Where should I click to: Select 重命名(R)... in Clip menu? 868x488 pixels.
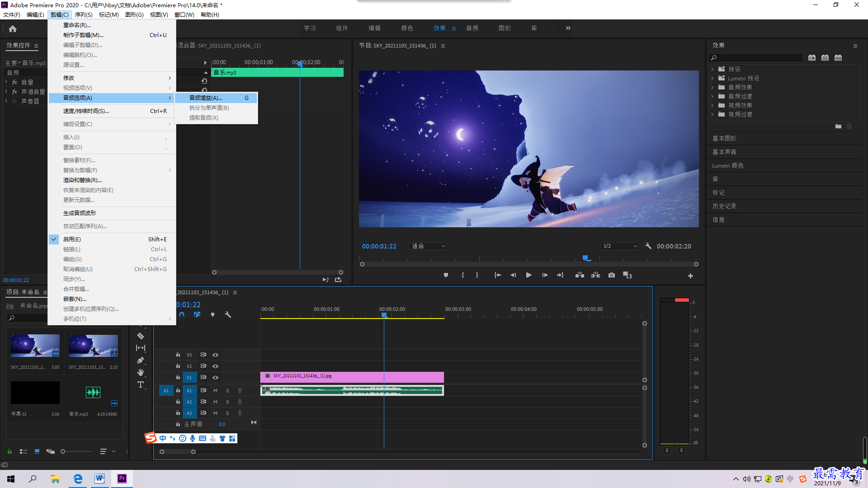[x=112, y=25]
